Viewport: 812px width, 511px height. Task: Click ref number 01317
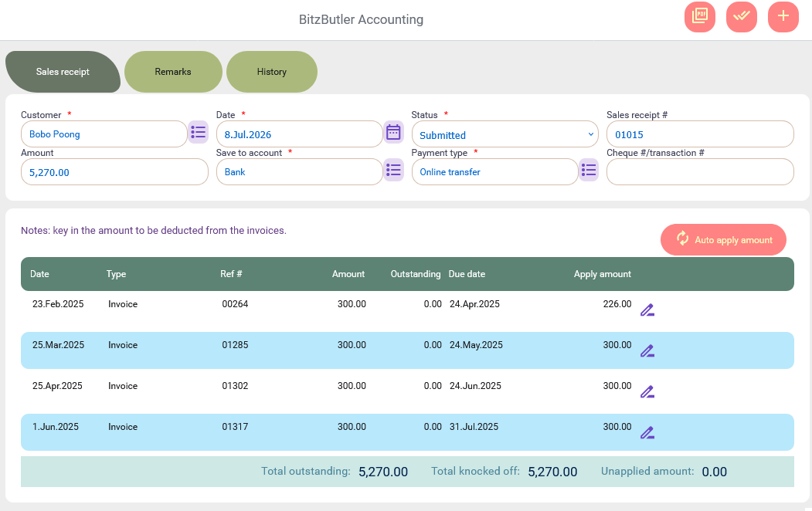coord(235,427)
